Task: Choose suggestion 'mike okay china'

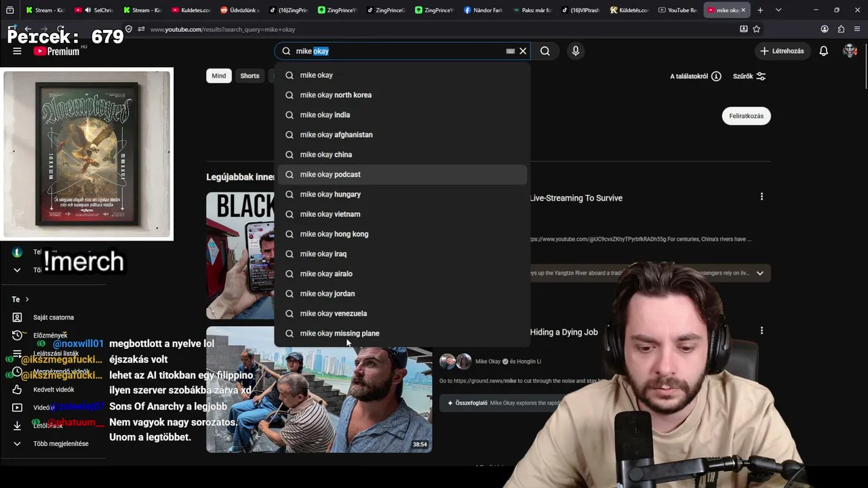Action: 402,155
